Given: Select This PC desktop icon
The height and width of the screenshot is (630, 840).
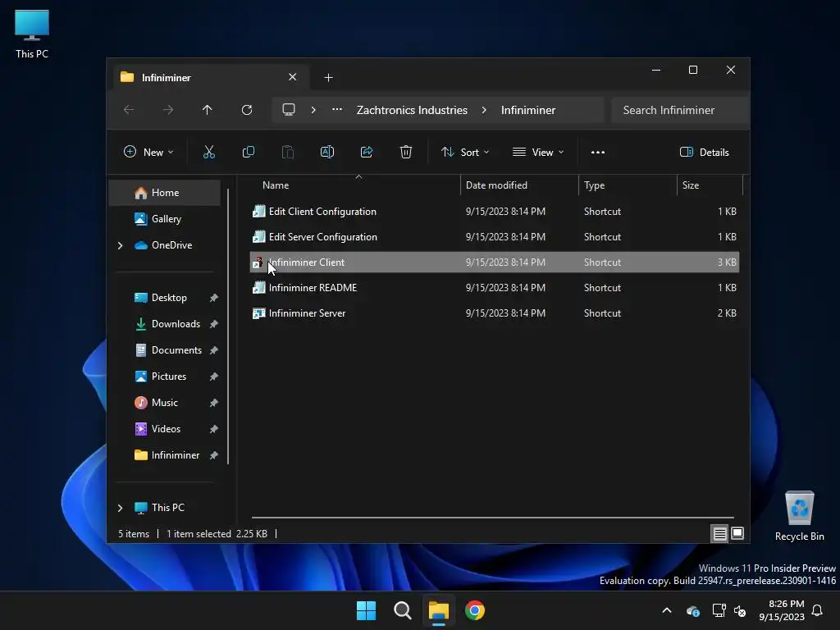Looking at the screenshot, I should click(32, 34).
